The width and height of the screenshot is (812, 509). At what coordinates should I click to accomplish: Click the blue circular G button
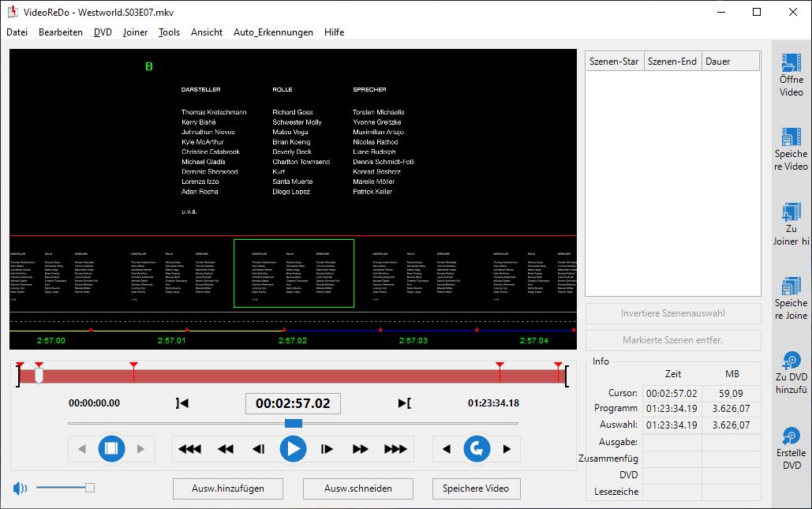click(x=477, y=449)
